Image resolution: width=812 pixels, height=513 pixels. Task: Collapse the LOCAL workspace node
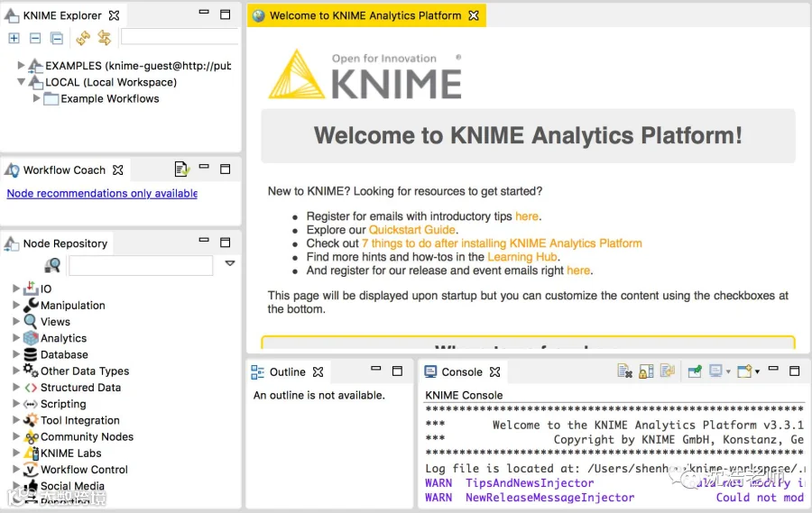[21, 82]
